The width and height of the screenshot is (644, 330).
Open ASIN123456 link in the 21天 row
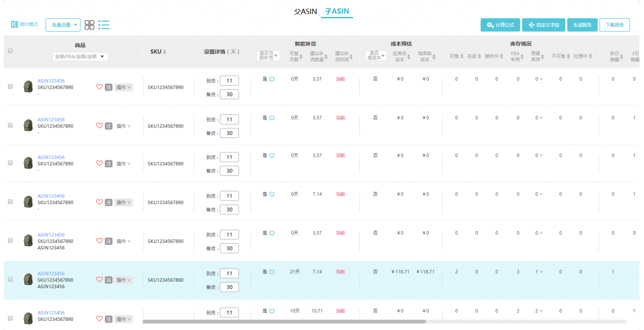51,274
